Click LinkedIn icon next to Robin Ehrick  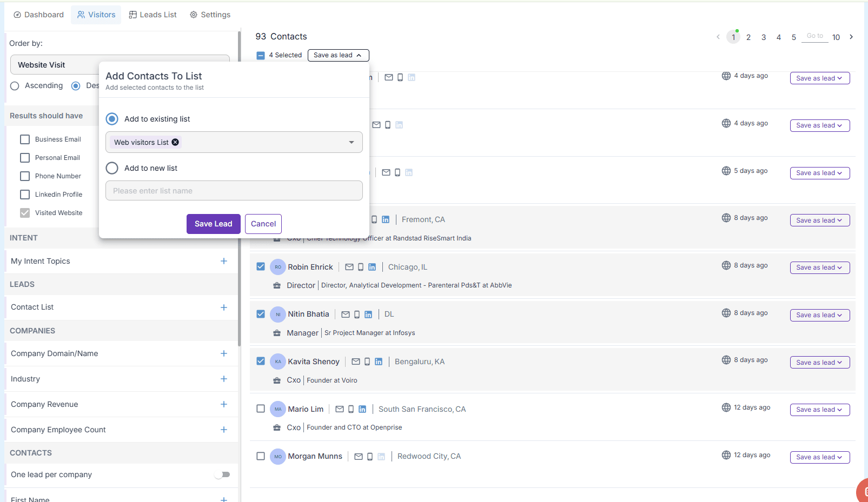point(372,267)
